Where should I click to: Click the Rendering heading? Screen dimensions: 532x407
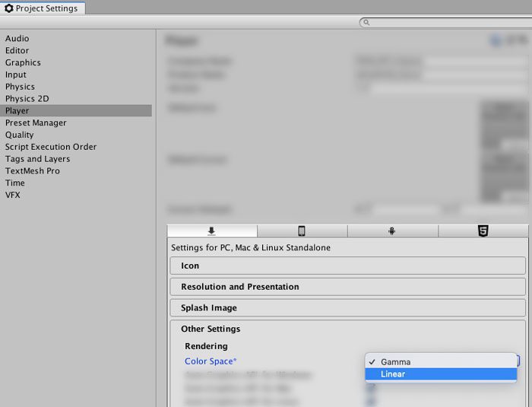point(206,346)
